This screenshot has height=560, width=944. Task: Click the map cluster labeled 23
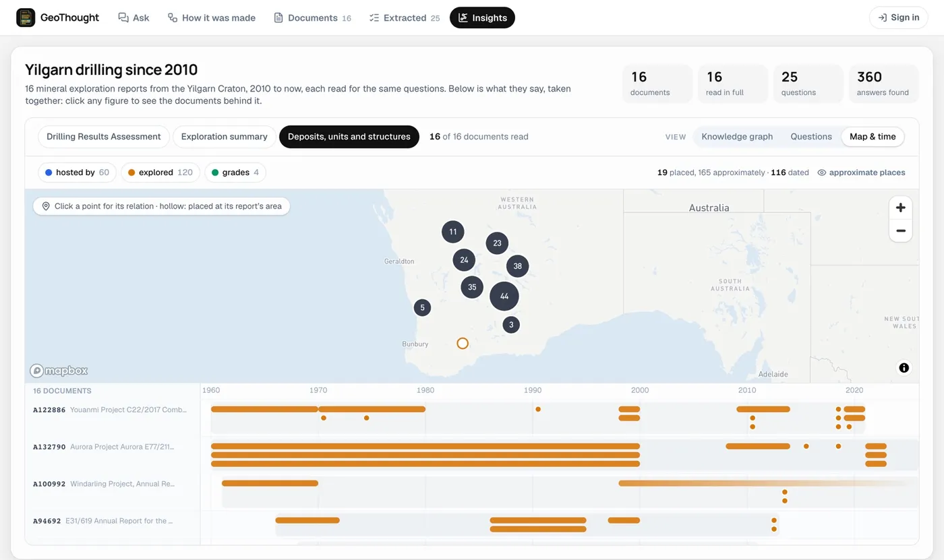point(497,243)
